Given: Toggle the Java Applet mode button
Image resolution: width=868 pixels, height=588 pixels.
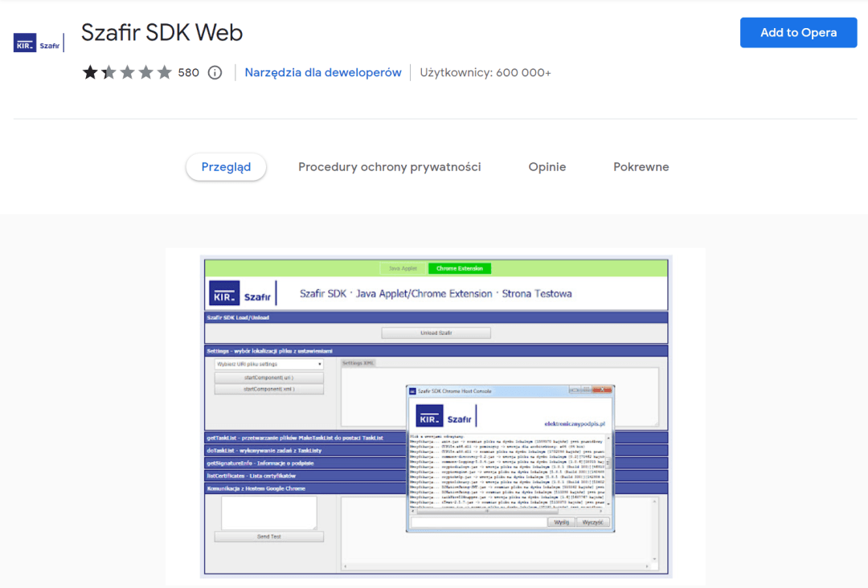Looking at the screenshot, I should coord(403,268).
